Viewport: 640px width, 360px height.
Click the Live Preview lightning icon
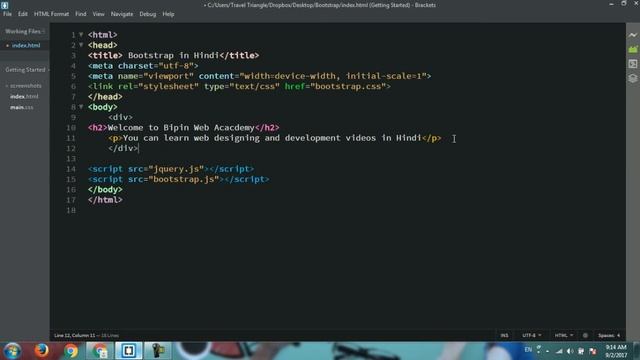(x=633, y=35)
